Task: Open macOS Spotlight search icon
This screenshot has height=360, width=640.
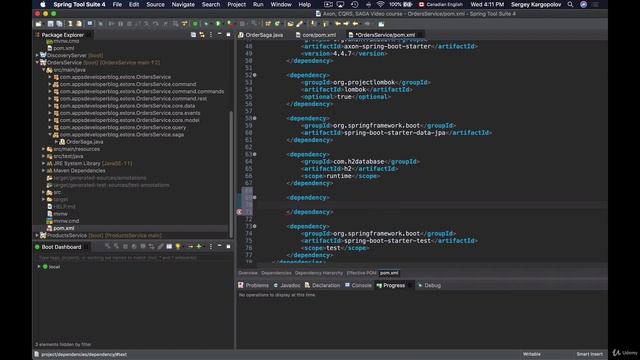Action: tap(570, 4)
